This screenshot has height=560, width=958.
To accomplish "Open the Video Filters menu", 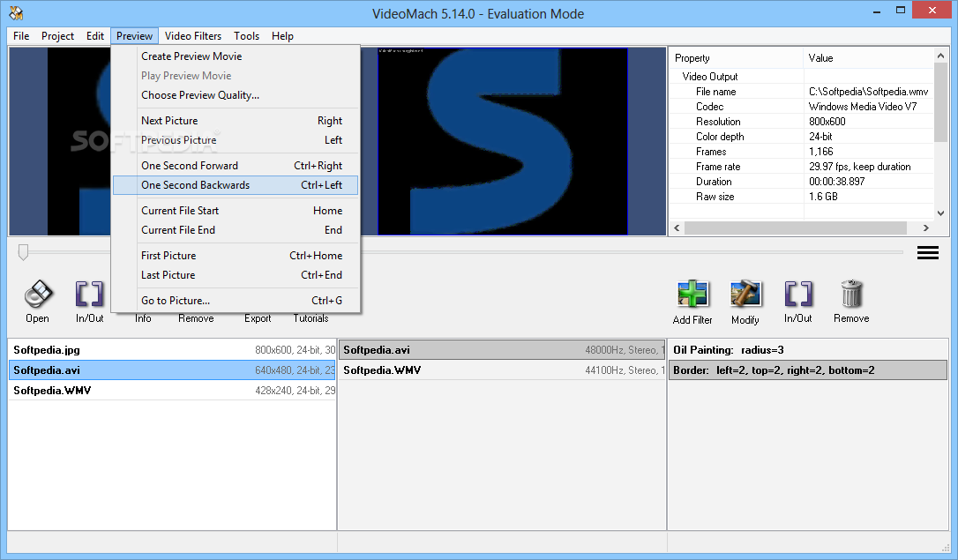I will tap(193, 36).
